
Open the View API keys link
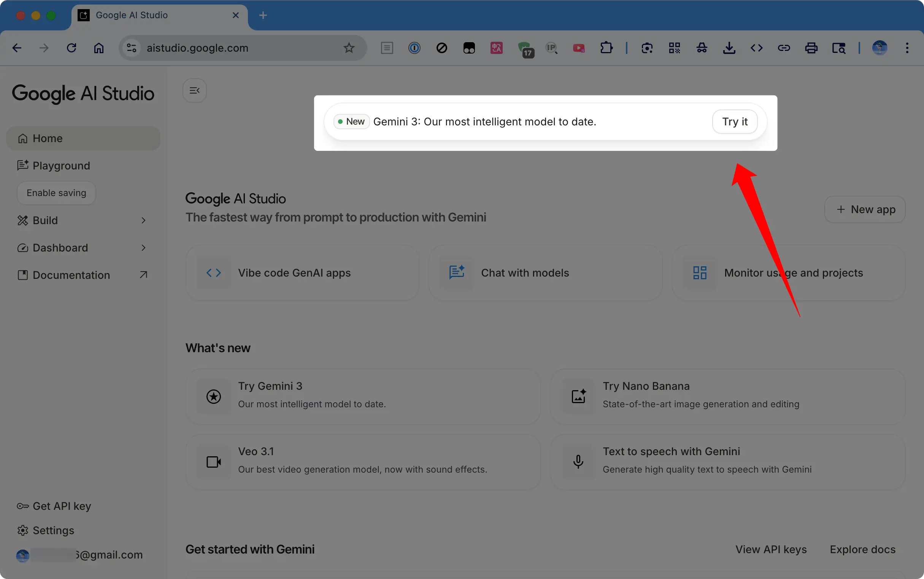[771, 549]
